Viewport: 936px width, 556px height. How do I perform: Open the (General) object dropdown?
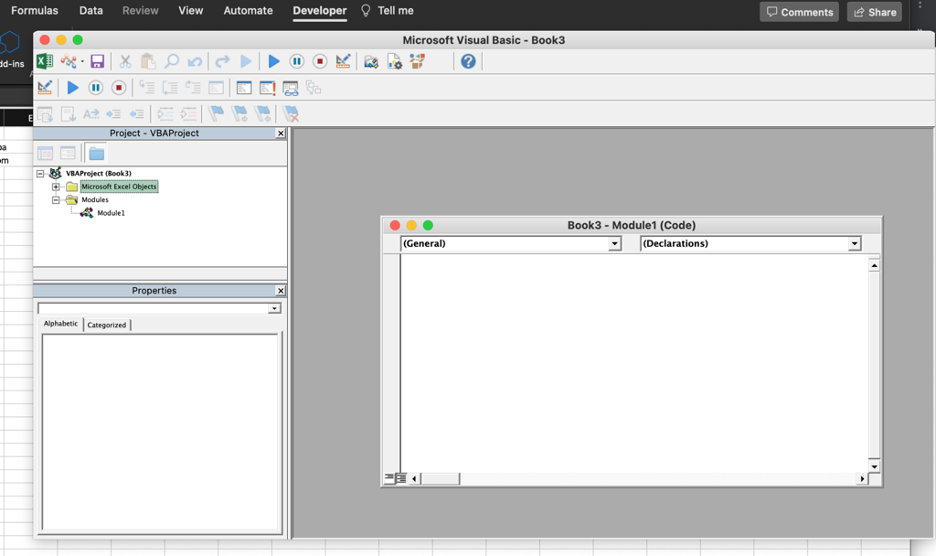614,244
